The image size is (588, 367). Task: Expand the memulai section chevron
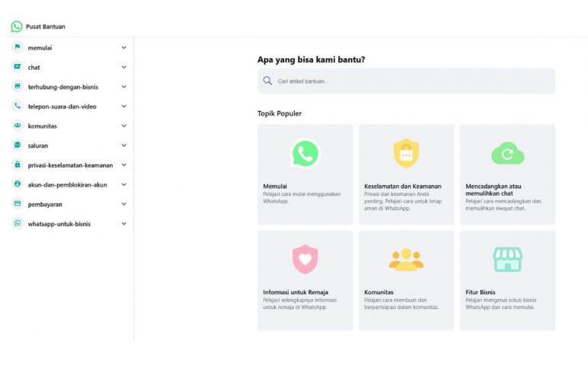pos(124,47)
